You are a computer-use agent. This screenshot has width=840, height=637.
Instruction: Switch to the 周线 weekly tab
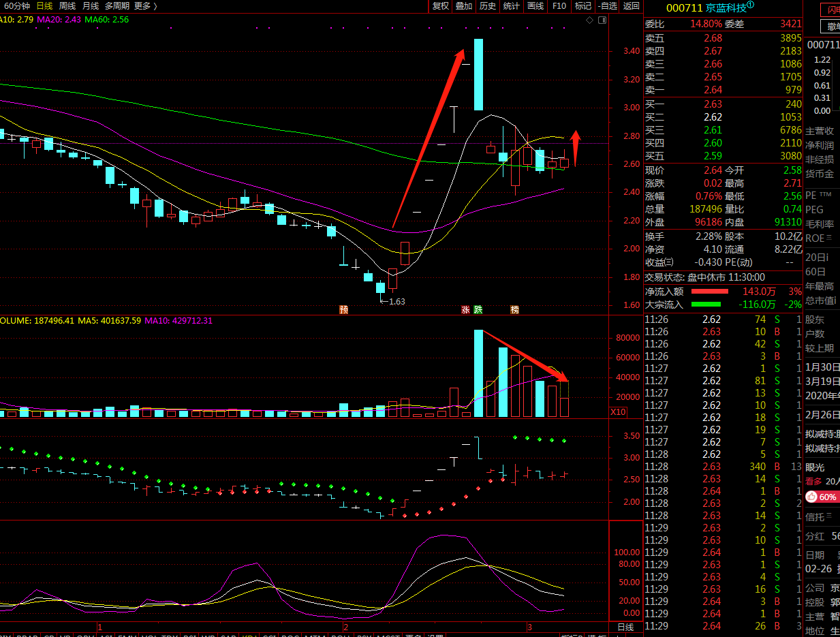point(67,6)
